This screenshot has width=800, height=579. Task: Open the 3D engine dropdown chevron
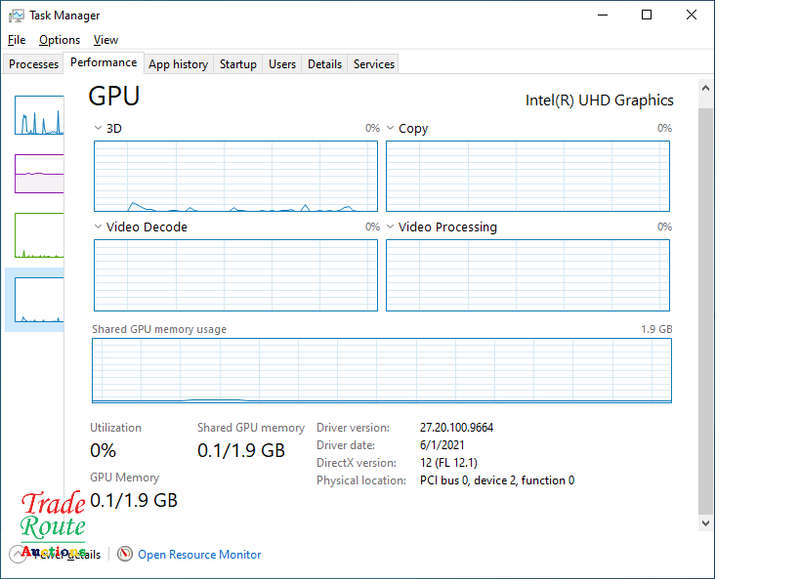[98, 128]
